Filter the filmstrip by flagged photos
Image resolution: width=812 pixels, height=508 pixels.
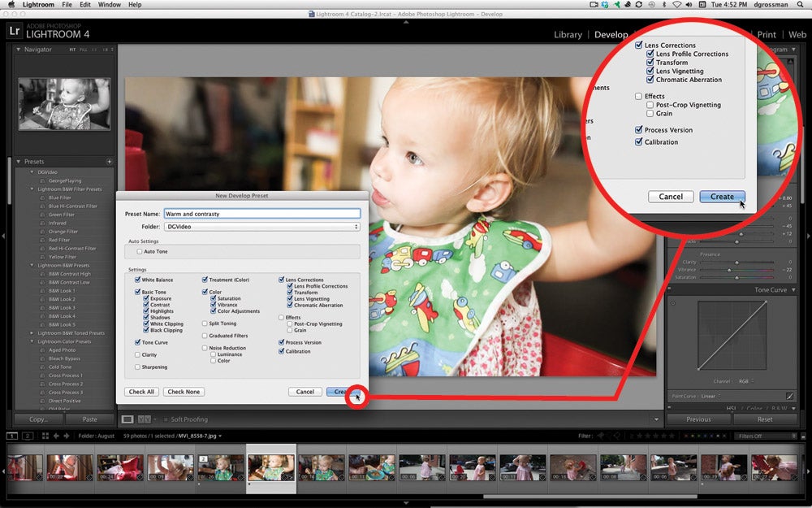pyautogui.click(x=601, y=436)
